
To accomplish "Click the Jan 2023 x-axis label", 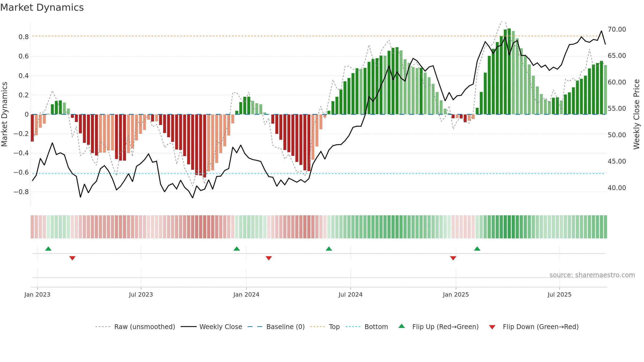I will tap(37, 294).
